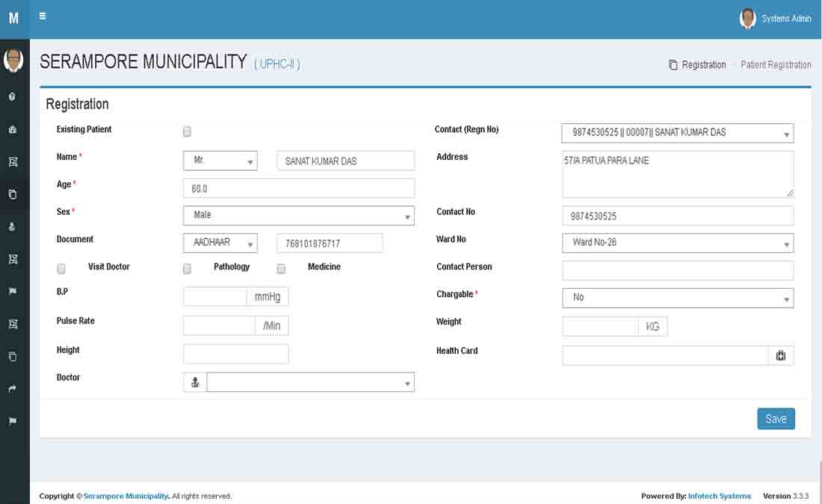Open the Sex dropdown showing Male

point(298,216)
